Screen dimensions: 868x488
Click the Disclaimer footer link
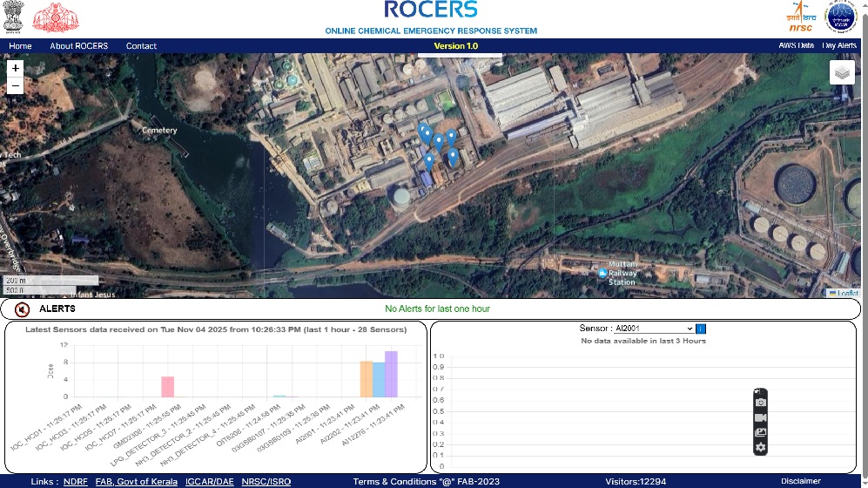(x=800, y=481)
